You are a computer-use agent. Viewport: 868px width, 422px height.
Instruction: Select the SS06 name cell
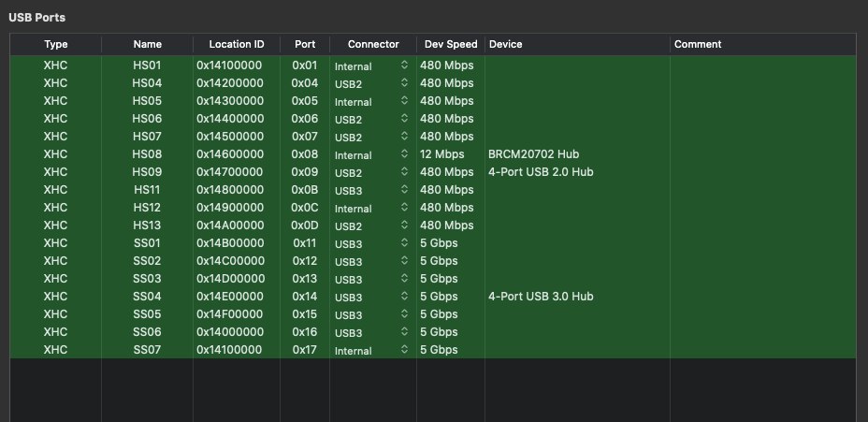point(147,331)
